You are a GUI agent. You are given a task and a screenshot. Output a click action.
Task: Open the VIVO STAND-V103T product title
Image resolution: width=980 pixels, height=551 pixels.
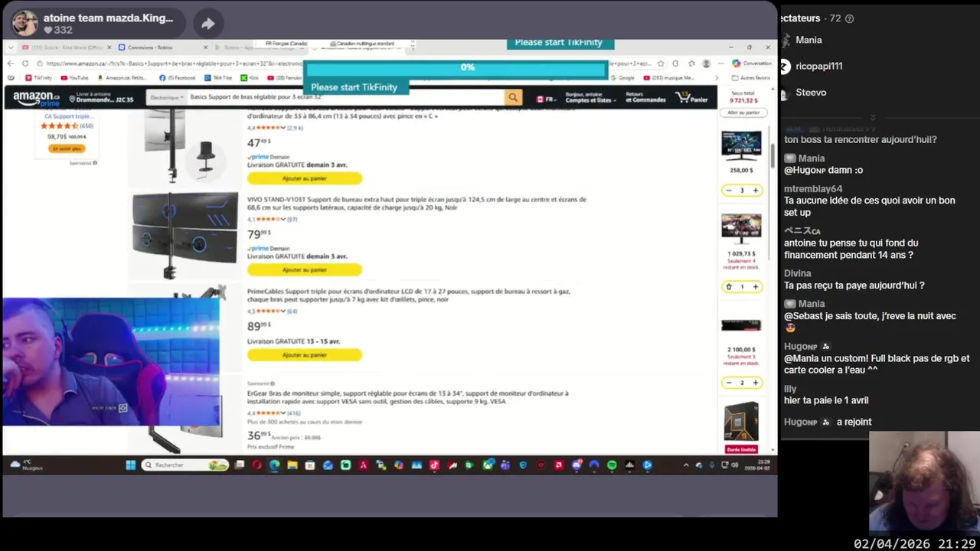point(416,203)
